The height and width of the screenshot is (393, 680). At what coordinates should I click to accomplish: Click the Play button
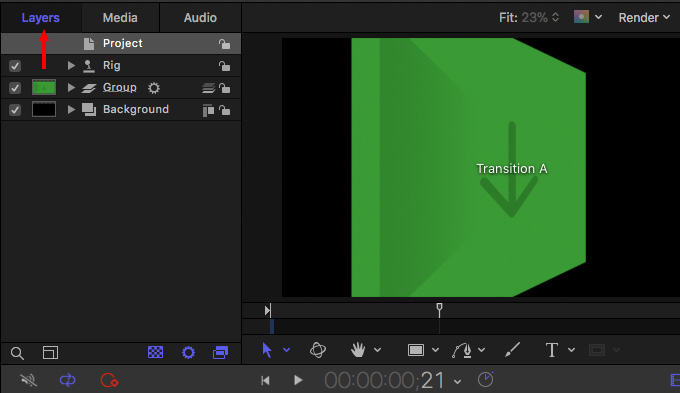pos(298,380)
